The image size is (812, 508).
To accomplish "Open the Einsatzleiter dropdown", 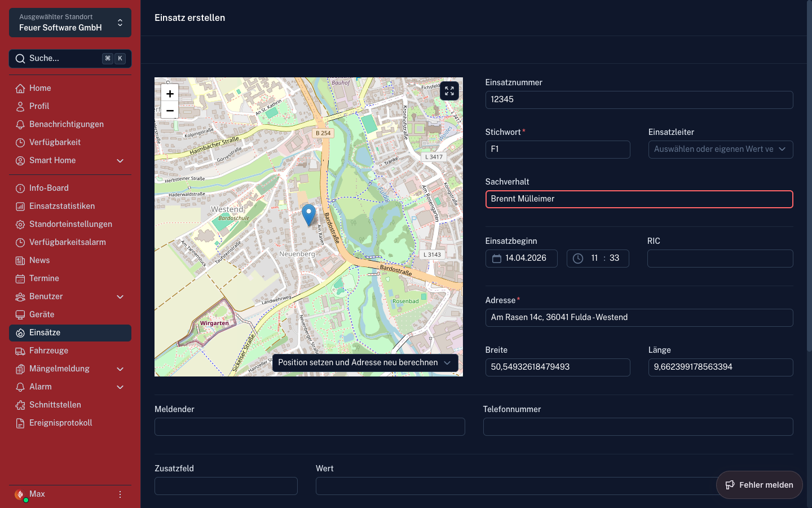I will [721, 150].
